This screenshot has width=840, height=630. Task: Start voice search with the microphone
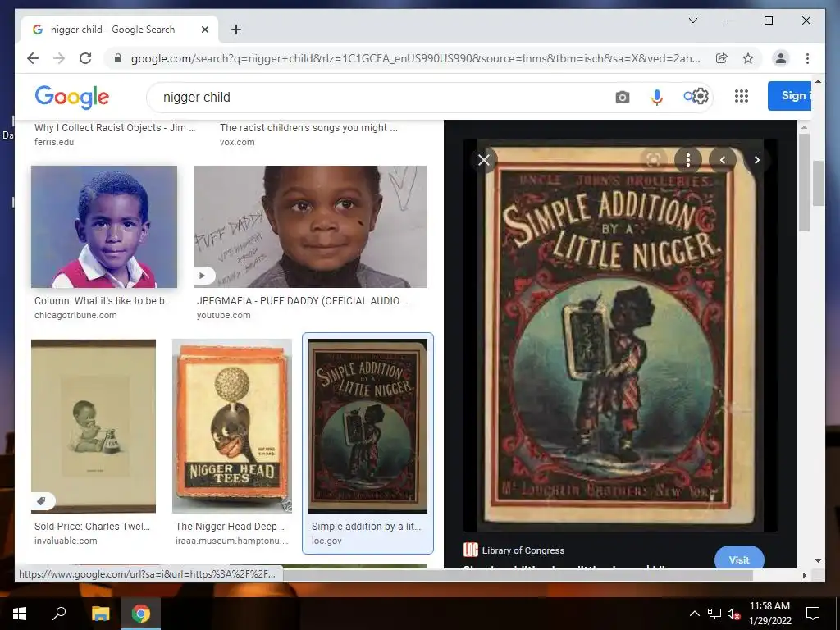click(657, 97)
